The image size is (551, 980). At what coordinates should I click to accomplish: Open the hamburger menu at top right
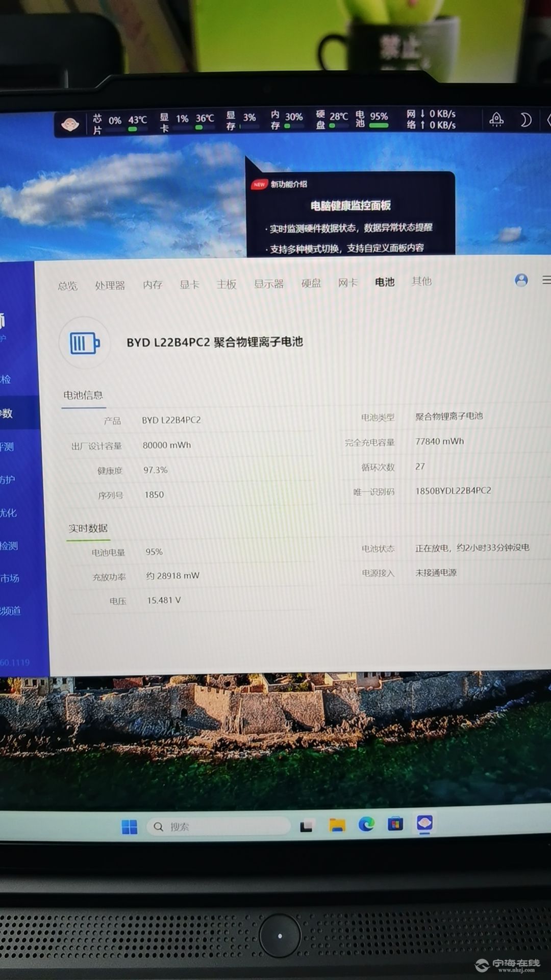(x=546, y=280)
